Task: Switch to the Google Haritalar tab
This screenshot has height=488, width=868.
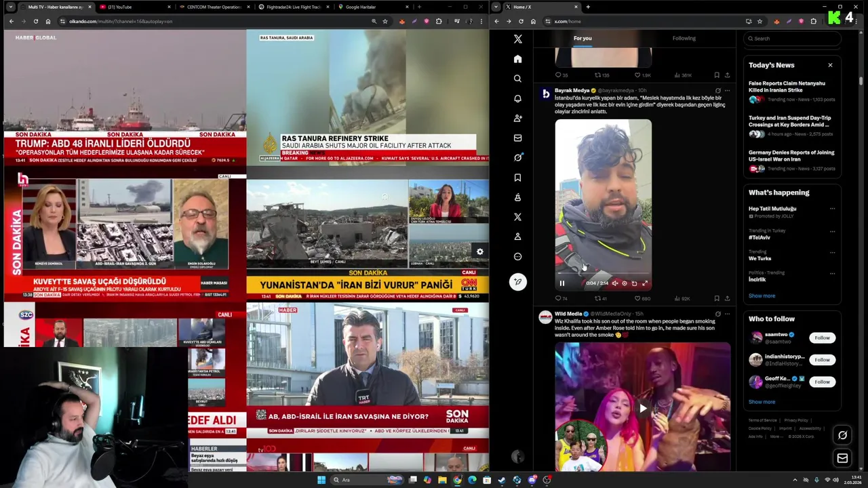Action: point(373,7)
